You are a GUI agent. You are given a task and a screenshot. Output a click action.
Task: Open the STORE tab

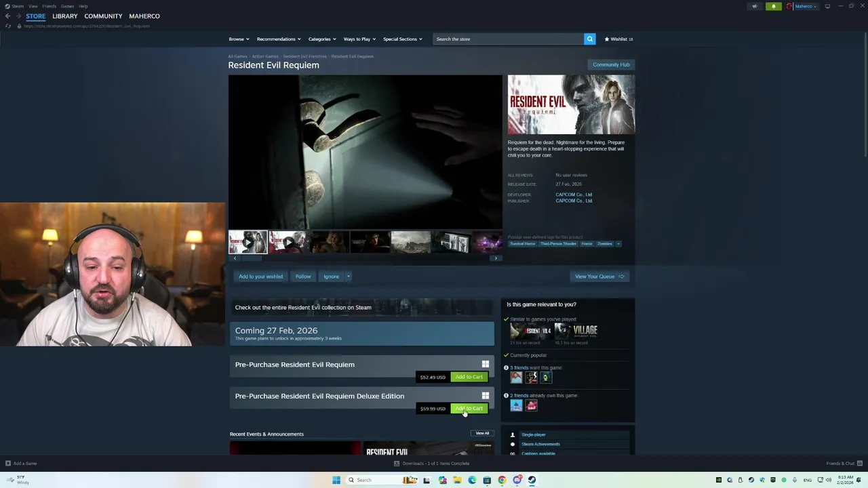[36, 16]
